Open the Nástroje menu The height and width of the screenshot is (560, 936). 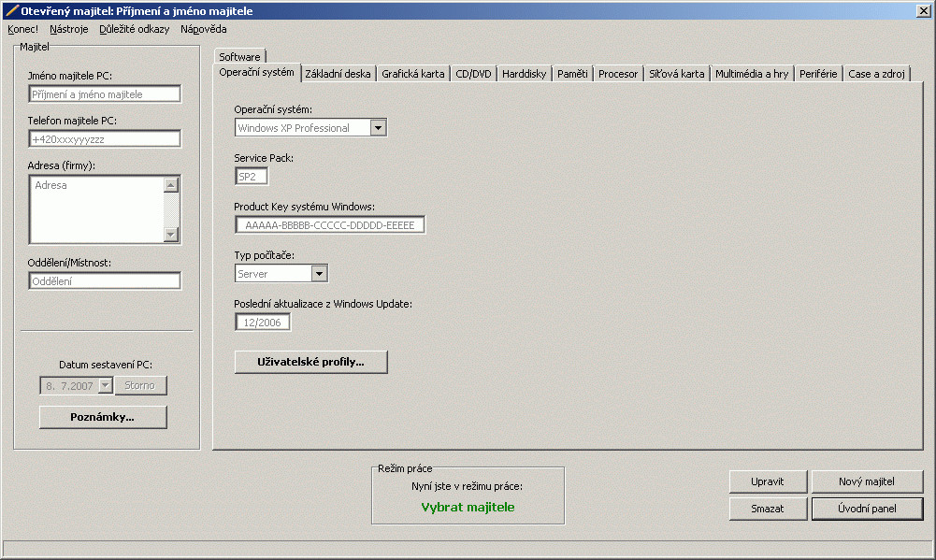(x=68, y=29)
